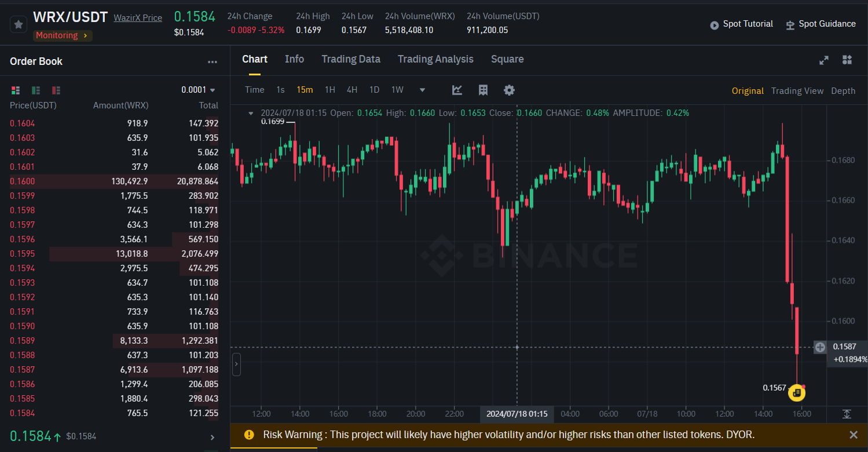Open the 0.0001 price precision dropdown
Image resolution: width=868 pixels, height=452 pixels.
[x=199, y=90]
